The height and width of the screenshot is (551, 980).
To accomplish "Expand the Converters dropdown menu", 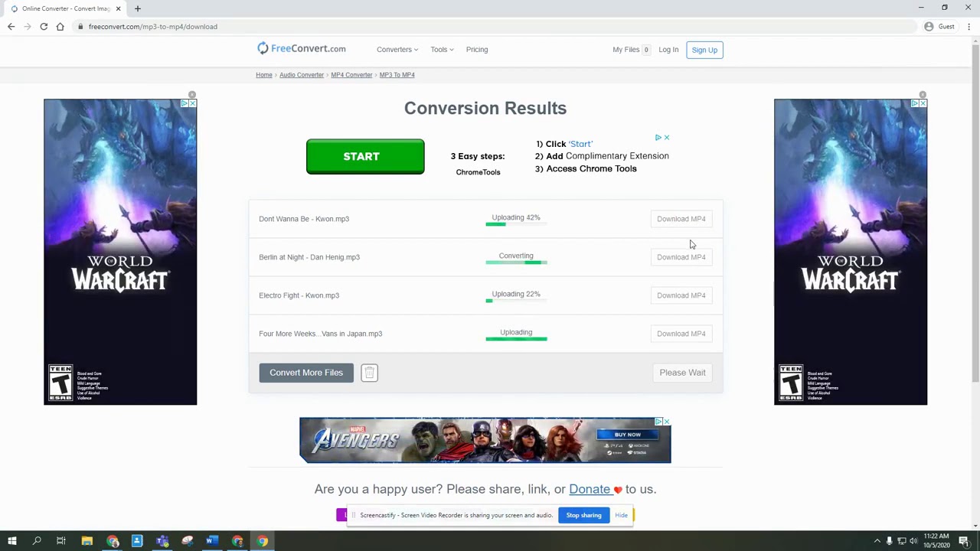I will pos(397,50).
